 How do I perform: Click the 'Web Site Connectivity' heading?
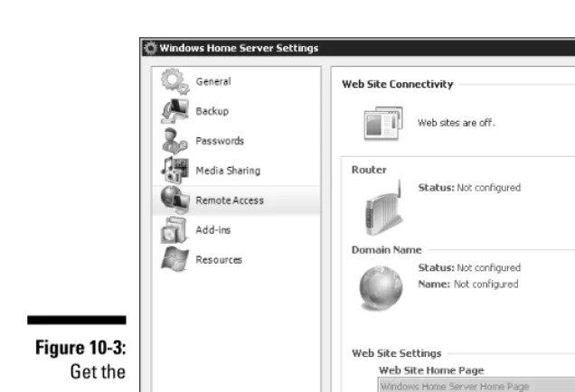[398, 84]
